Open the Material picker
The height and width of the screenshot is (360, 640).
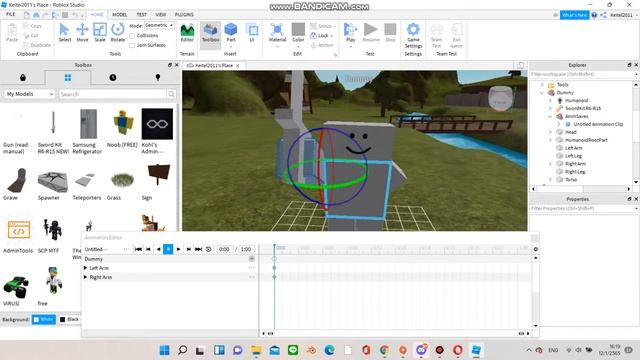coord(277,33)
